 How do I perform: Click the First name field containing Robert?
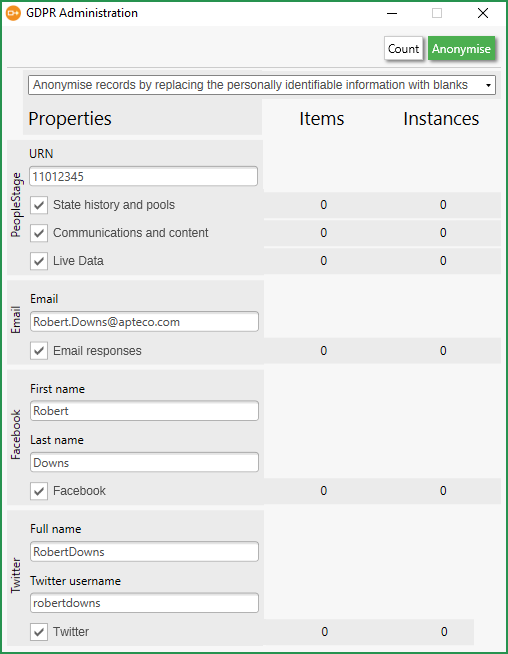[144, 411]
